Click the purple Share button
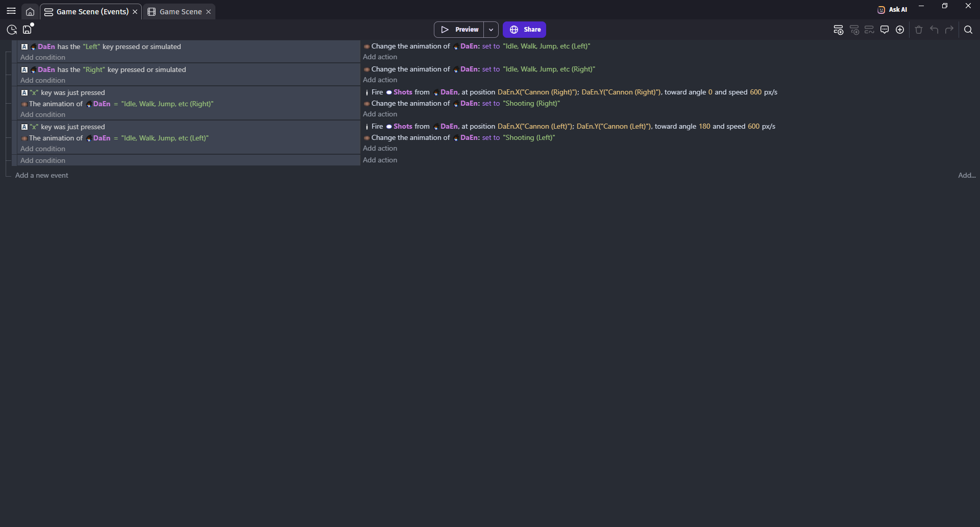The image size is (980, 527). click(x=525, y=30)
